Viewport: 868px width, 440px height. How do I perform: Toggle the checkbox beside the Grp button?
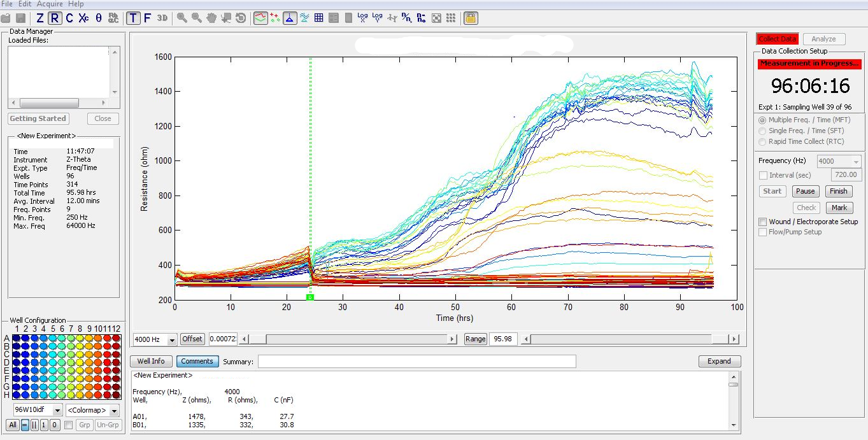click(x=69, y=425)
